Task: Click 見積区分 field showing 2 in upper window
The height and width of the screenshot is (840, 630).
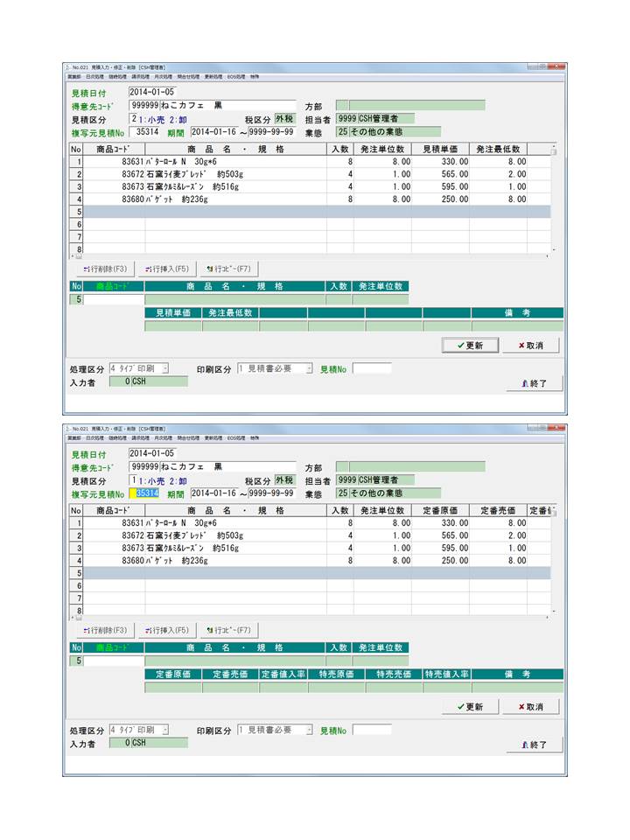Action: point(133,119)
